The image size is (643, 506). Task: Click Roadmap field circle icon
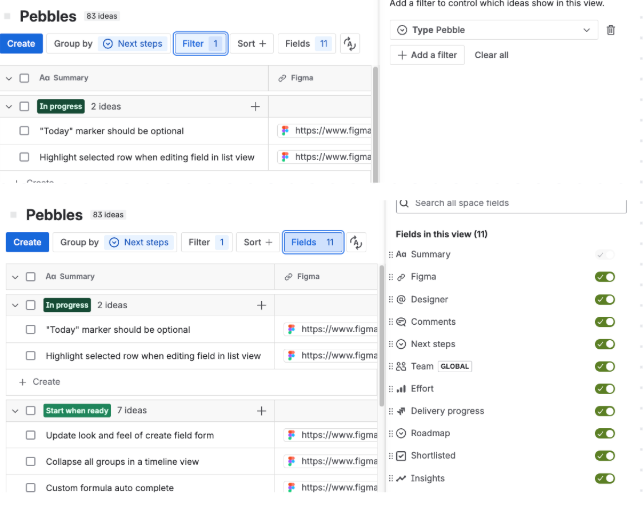401,433
